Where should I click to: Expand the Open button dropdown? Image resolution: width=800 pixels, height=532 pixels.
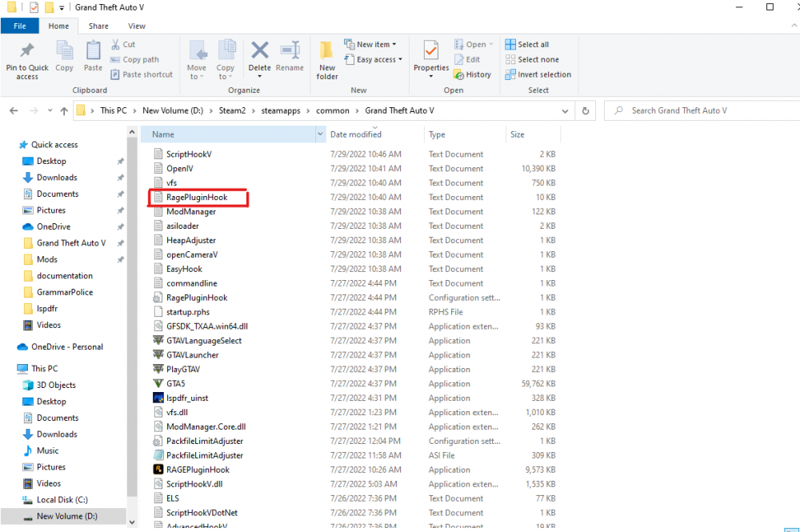tap(491, 44)
